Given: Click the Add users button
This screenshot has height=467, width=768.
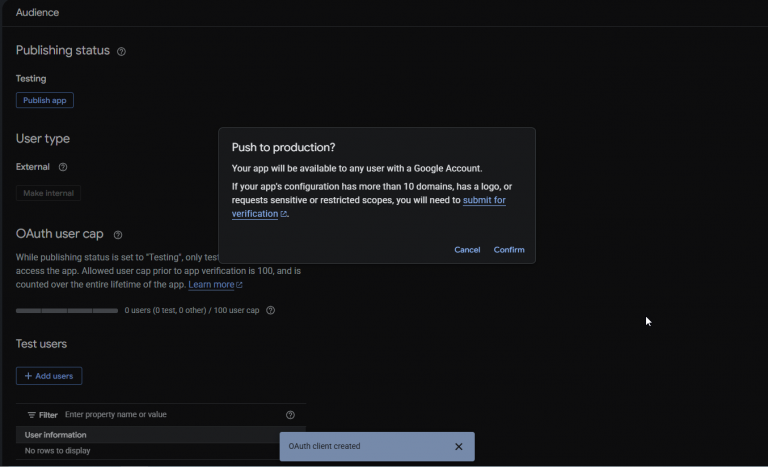Looking at the screenshot, I should [x=49, y=376].
